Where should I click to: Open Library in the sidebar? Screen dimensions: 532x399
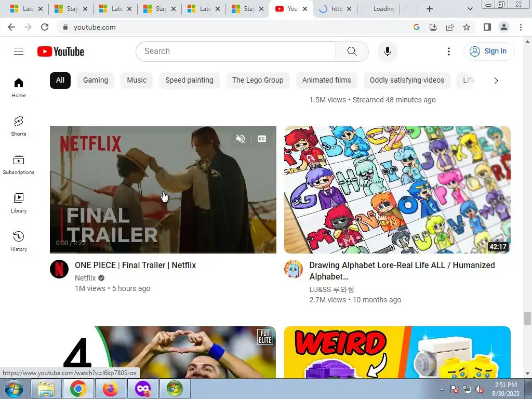[19, 203]
